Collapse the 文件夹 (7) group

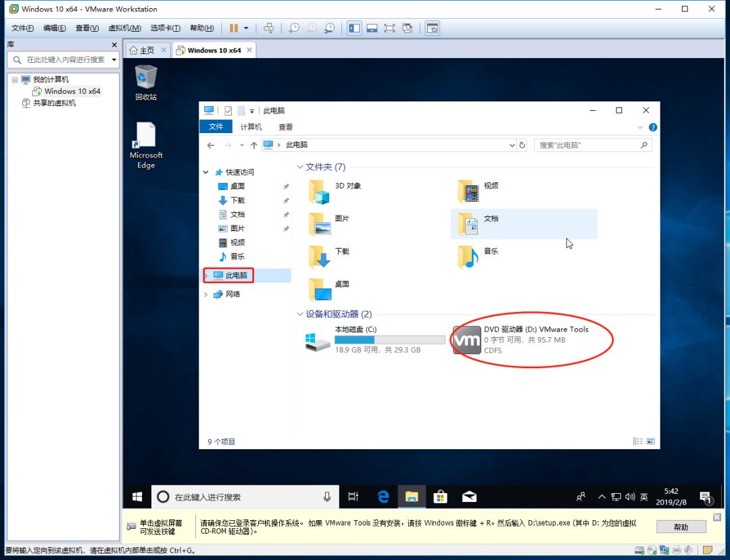point(300,167)
